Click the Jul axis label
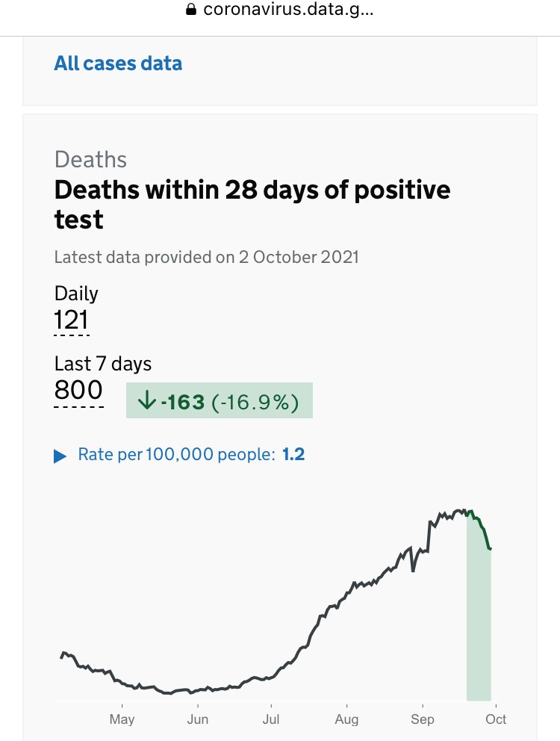The image size is (560, 741). pyautogui.click(x=271, y=719)
